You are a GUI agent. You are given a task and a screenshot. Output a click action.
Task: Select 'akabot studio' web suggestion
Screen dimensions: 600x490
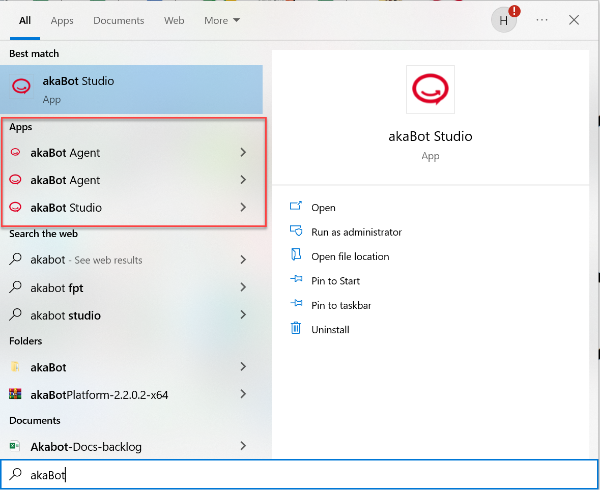pos(65,316)
